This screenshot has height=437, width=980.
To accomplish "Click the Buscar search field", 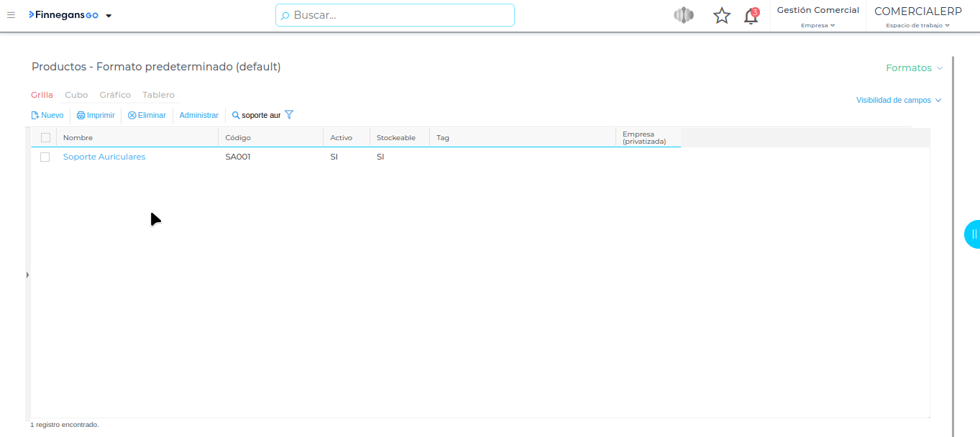I will pyautogui.click(x=395, y=15).
